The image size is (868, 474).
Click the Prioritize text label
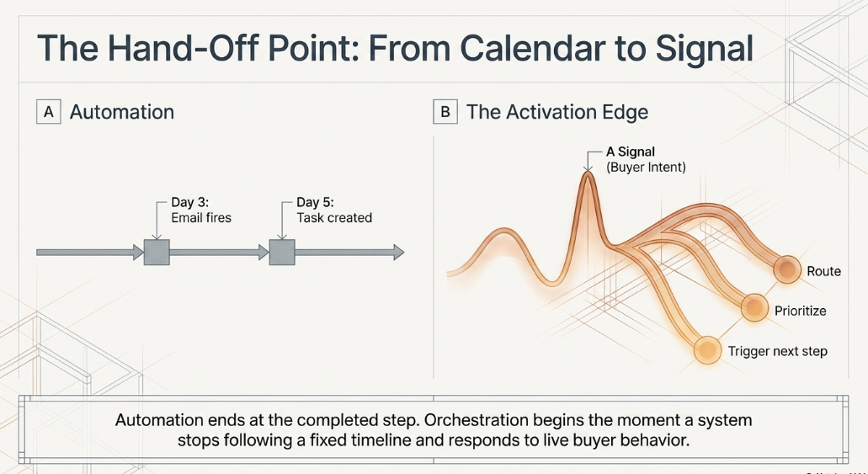pos(800,312)
